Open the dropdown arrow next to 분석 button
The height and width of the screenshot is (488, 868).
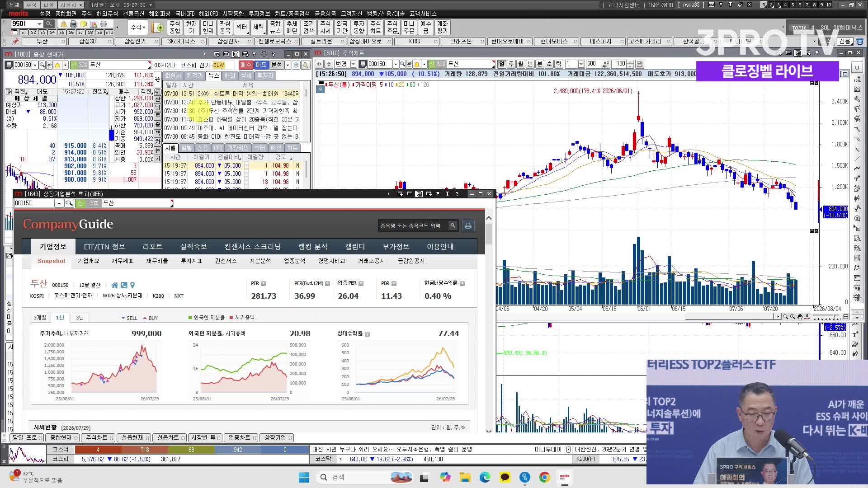tap(288, 65)
